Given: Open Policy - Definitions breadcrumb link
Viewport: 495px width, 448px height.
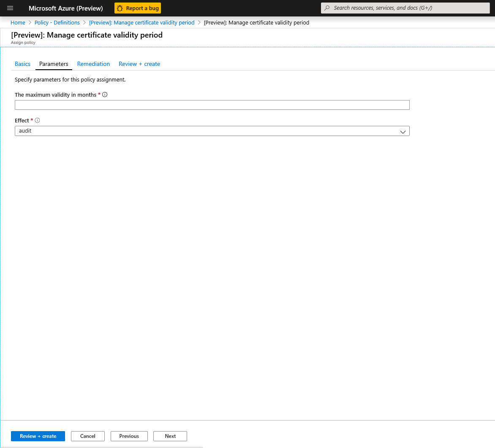Looking at the screenshot, I should [57, 22].
